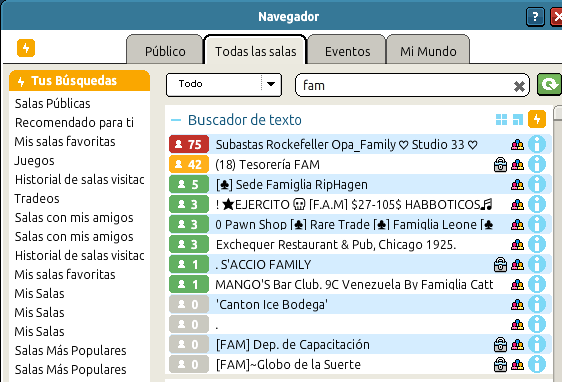Click group icon on Sede Famiglia RipHagen row

(x=517, y=185)
